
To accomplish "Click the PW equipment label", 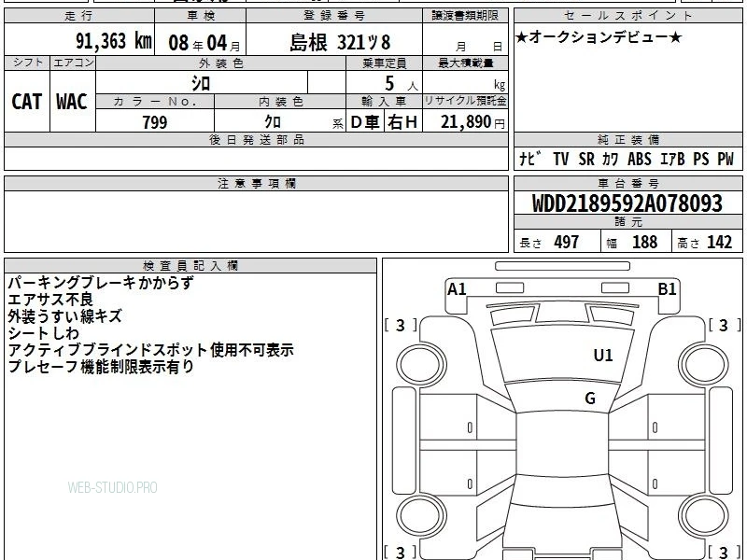I will tap(726, 159).
